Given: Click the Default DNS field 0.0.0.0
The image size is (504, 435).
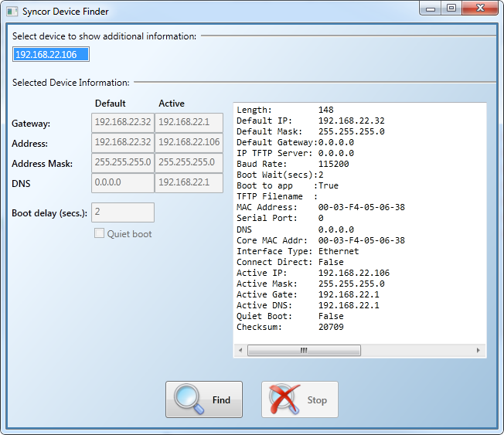Looking at the screenshot, I should click(123, 183).
